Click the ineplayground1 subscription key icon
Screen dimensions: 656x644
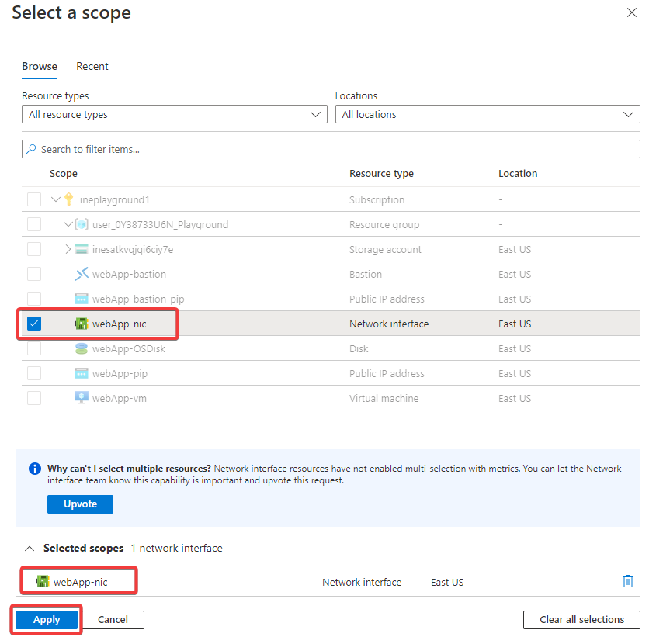(68, 199)
